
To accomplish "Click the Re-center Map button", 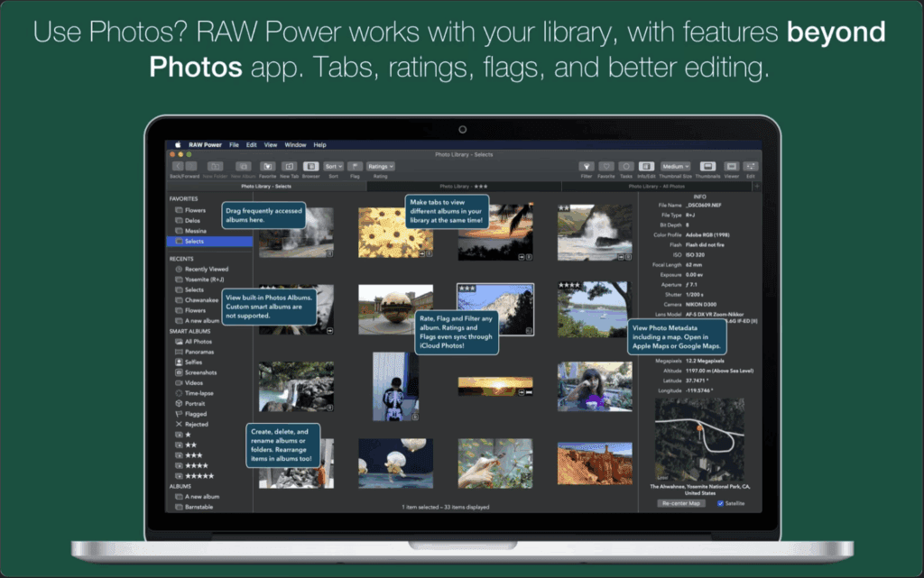I will tap(680, 504).
